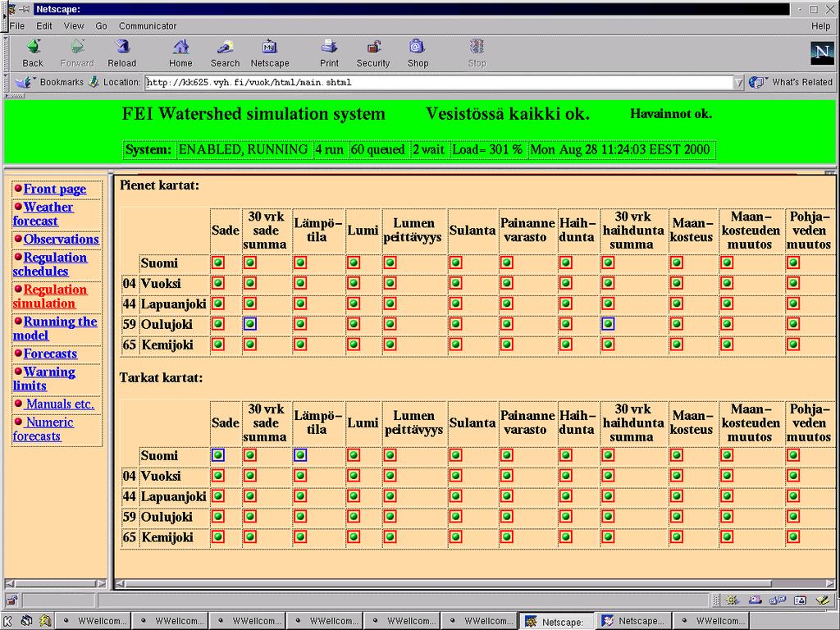Open Pohjaveden muutos for Kemijoki in Pienet kartat
The image size is (840, 630).
(x=793, y=344)
